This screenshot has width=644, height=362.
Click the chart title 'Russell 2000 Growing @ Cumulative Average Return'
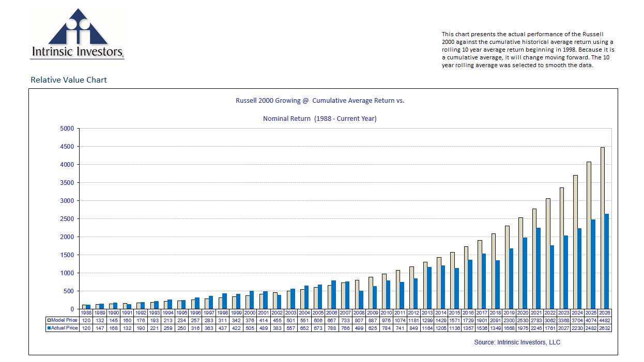320,101
